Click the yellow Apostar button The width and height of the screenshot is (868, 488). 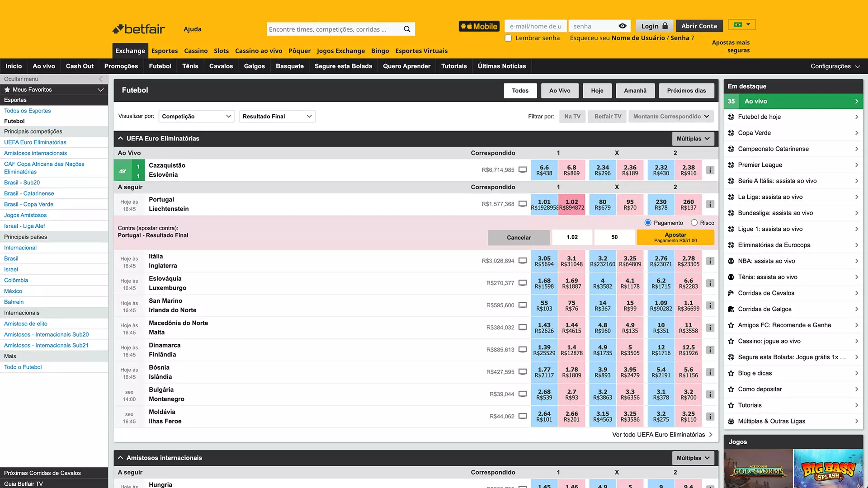[675, 237]
